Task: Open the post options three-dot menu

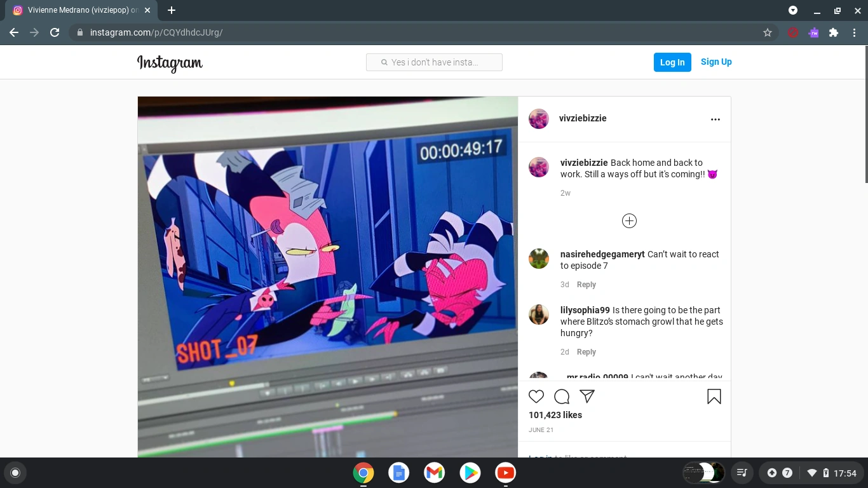Action: 715,119
